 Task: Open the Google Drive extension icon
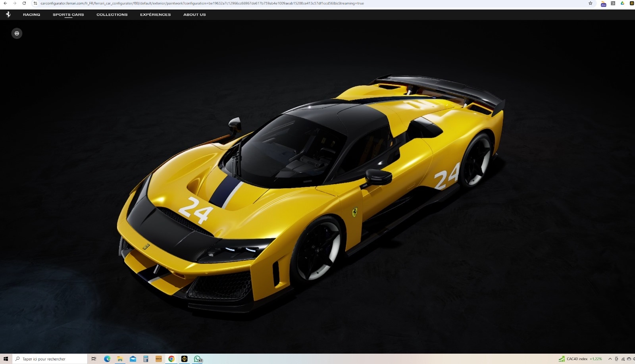(622, 3)
